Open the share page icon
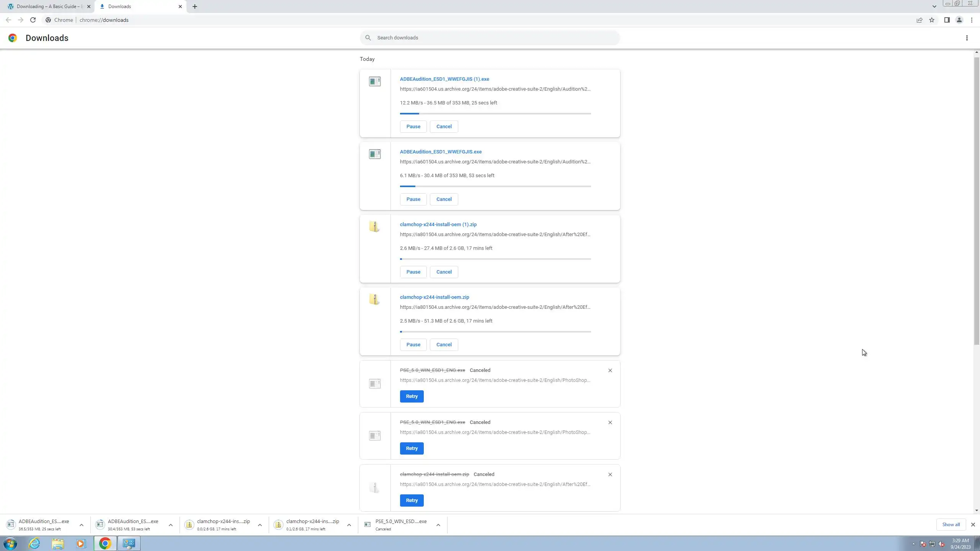Screen dimensions: 980x551 (919, 20)
